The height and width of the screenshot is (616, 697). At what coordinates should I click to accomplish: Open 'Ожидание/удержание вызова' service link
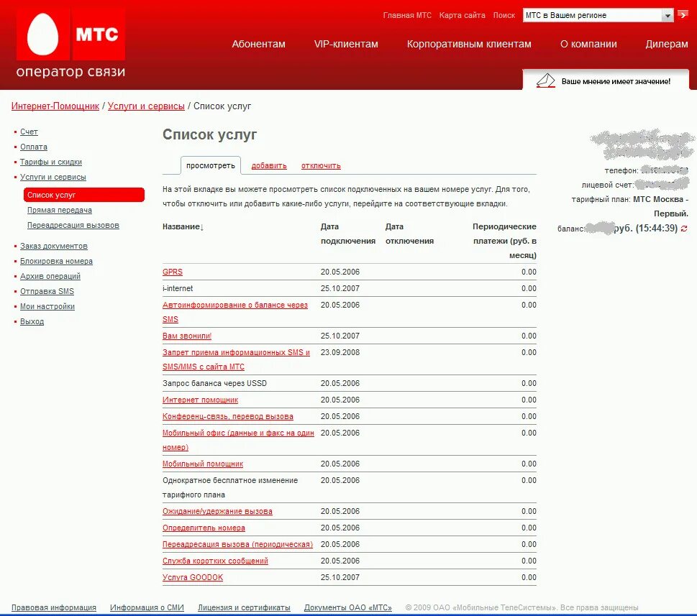[217, 511]
